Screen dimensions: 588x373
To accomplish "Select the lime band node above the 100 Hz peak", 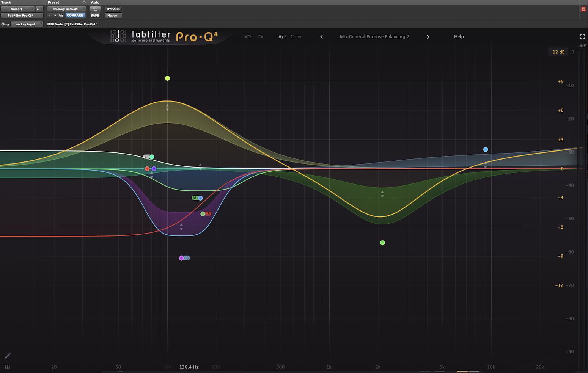I will point(168,78).
